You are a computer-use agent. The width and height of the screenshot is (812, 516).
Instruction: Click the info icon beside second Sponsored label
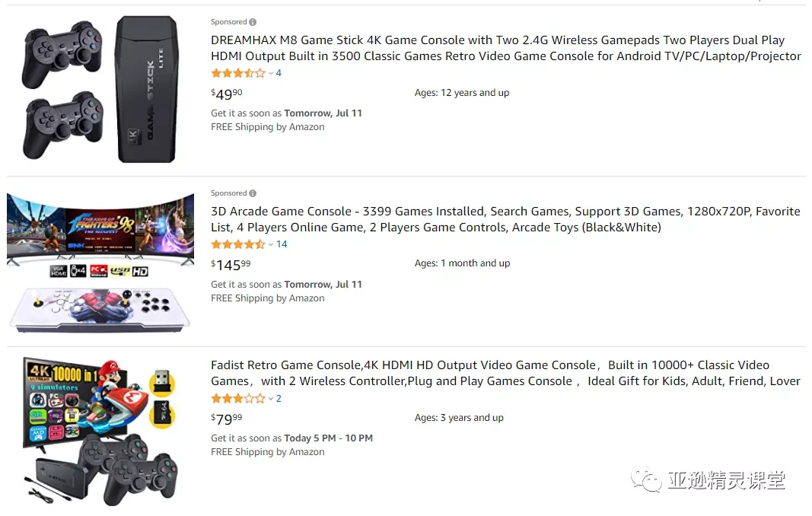click(253, 193)
